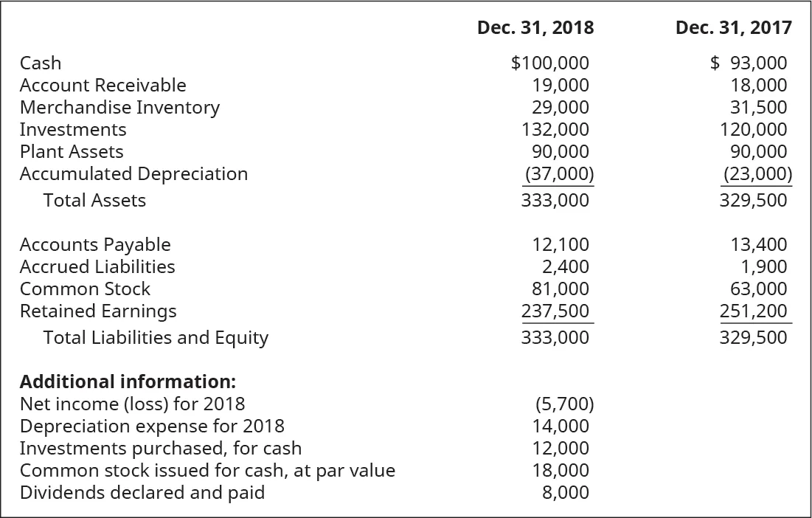This screenshot has width=812, height=518.
Task: Select the Account Receivable row label
Action: pyautogui.click(x=103, y=86)
